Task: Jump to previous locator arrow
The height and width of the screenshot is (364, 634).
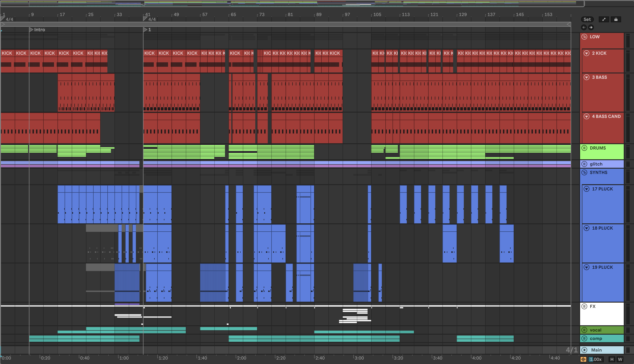Action: (x=584, y=27)
